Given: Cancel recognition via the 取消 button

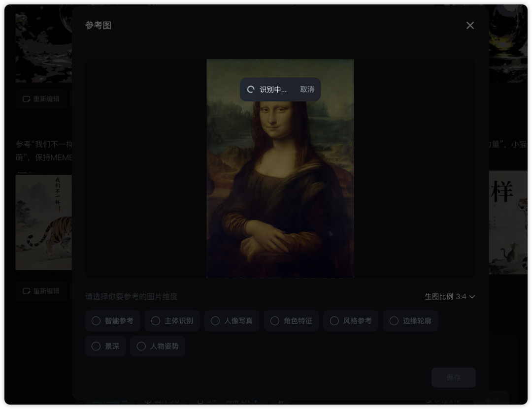Looking at the screenshot, I should 307,89.
